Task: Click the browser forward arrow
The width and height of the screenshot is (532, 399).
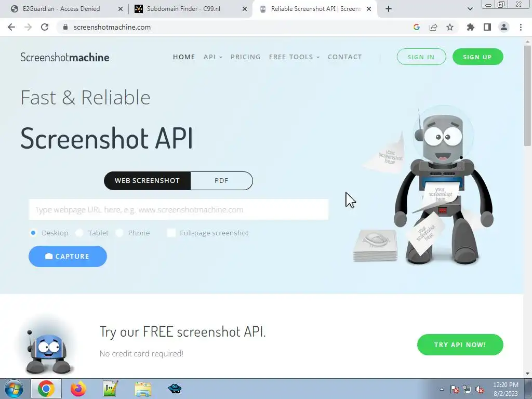Action: point(28,27)
